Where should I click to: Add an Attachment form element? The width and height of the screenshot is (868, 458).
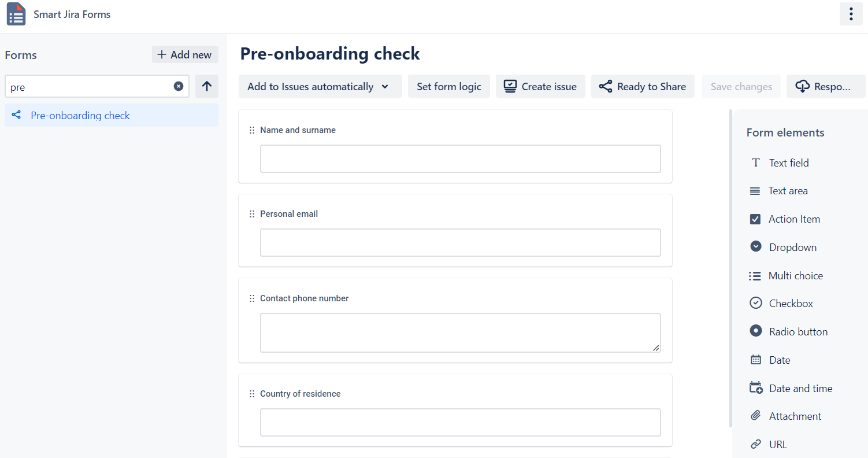(795, 416)
